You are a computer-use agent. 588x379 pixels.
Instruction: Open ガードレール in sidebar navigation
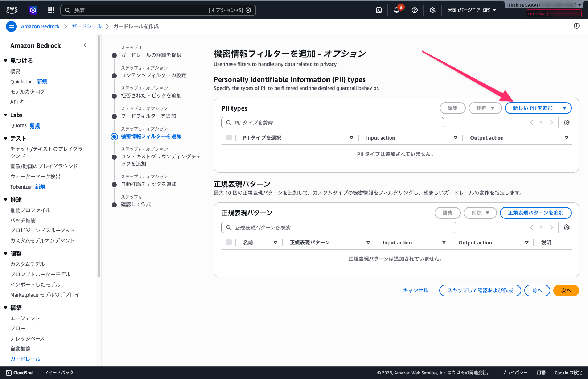click(25, 359)
